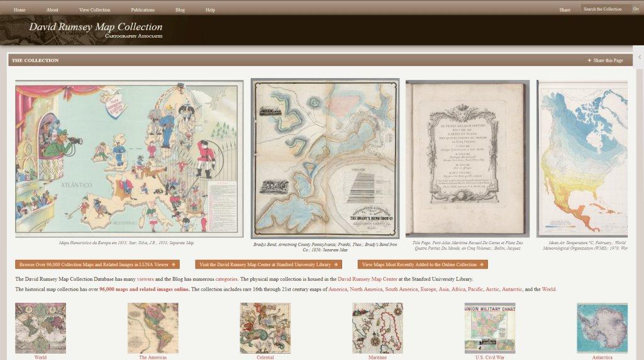644x360 pixels.
Task: Open the South America maps link
Action: point(401,290)
